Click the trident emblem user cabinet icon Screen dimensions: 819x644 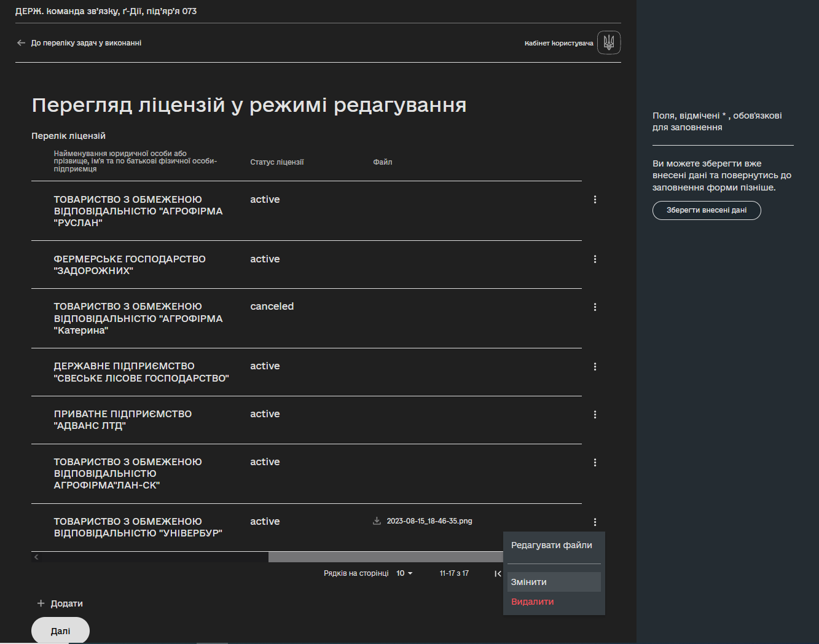pyautogui.click(x=609, y=42)
